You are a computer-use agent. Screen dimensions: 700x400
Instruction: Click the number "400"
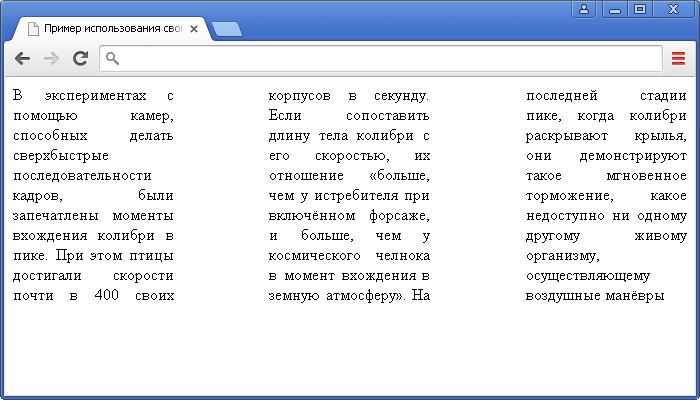coord(107,296)
